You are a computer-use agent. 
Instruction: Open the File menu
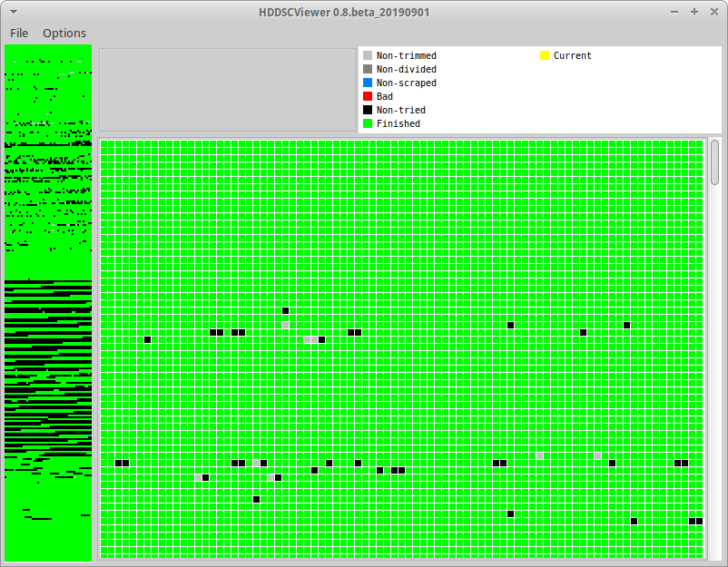(19, 33)
